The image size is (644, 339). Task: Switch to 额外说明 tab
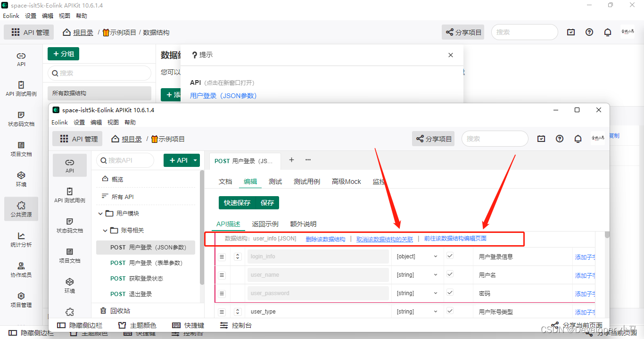[303, 224]
